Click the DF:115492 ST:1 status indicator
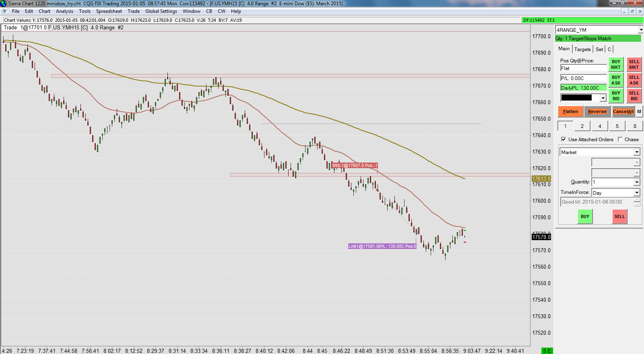 click(x=582, y=20)
